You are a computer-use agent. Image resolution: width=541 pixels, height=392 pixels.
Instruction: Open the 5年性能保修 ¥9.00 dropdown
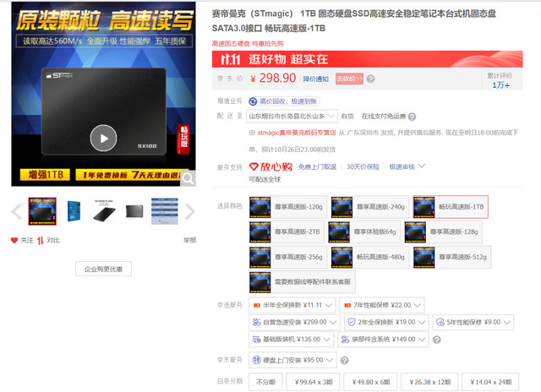(473, 322)
